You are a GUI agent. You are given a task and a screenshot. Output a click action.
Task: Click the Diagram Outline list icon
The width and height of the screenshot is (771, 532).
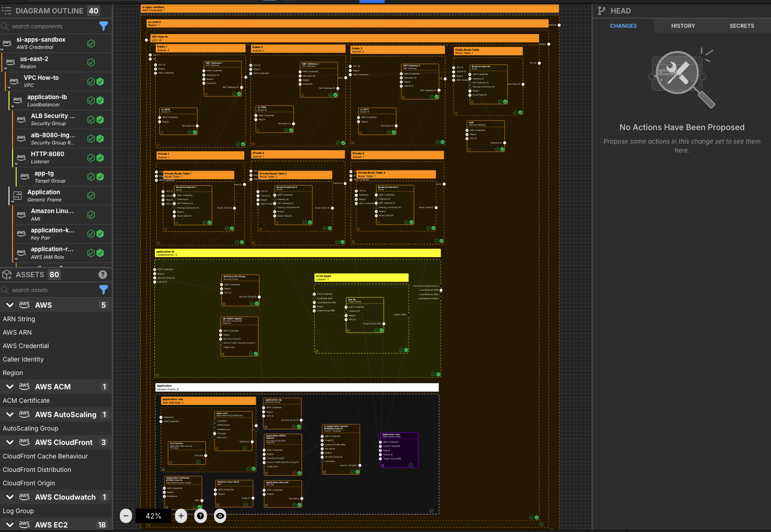click(x=7, y=11)
